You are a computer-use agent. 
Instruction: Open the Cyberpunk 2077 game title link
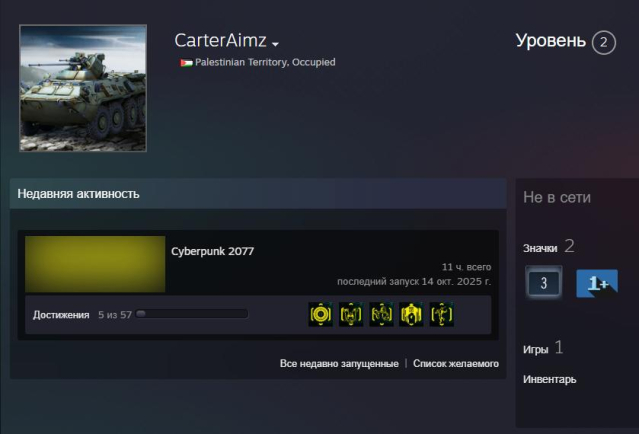click(212, 251)
